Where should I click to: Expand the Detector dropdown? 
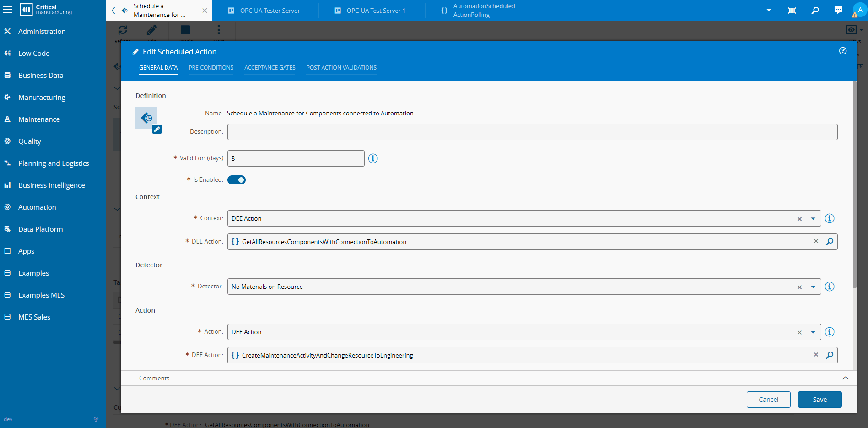click(813, 287)
